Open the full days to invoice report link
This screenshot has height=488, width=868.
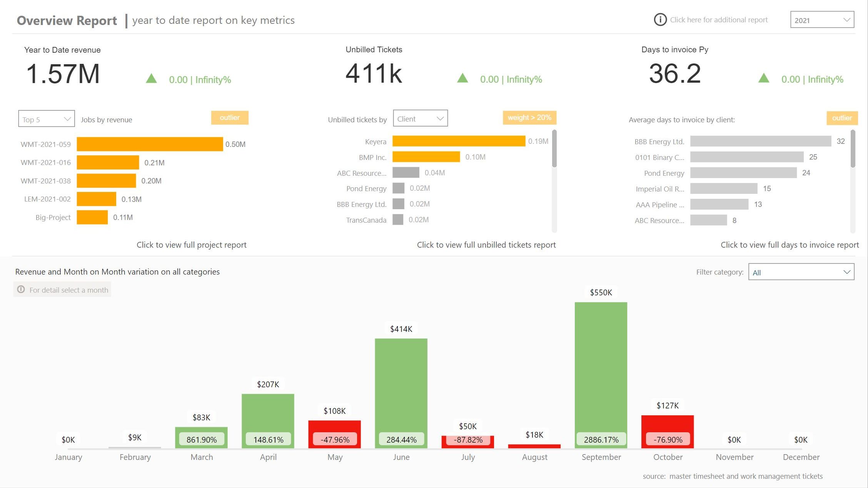(x=790, y=245)
